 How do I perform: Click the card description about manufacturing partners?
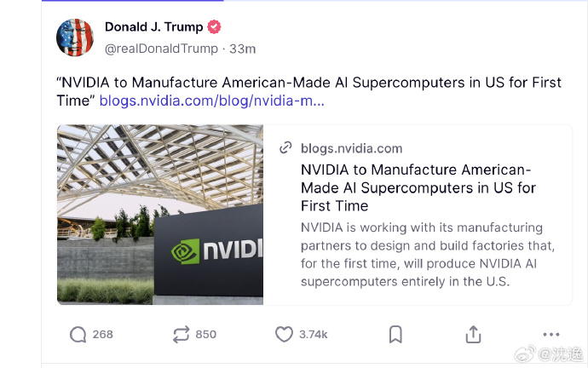pyautogui.click(x=422, y=255)
